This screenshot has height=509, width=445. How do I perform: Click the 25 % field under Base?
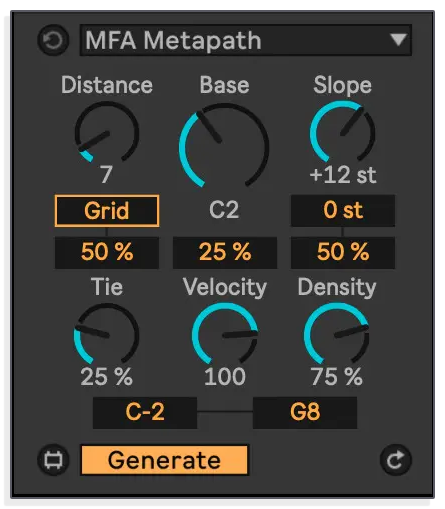pyautogui.click(x=225, y=252)
